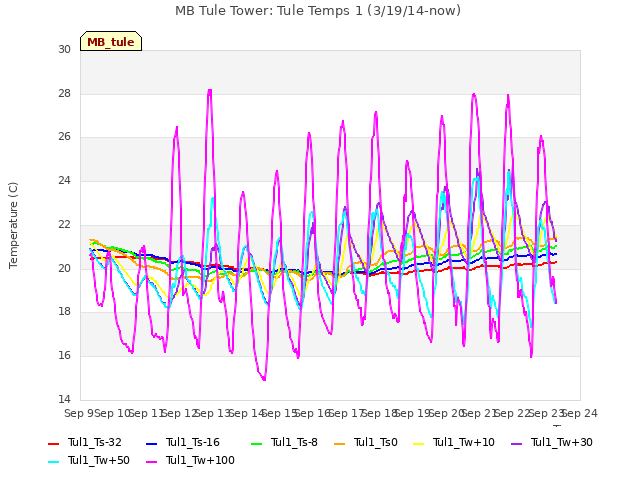Select the green Tul1_Ts-8 legend swatch
This screenshot has height=480, width=640.
pyautogui.click(x=257, y=443)
